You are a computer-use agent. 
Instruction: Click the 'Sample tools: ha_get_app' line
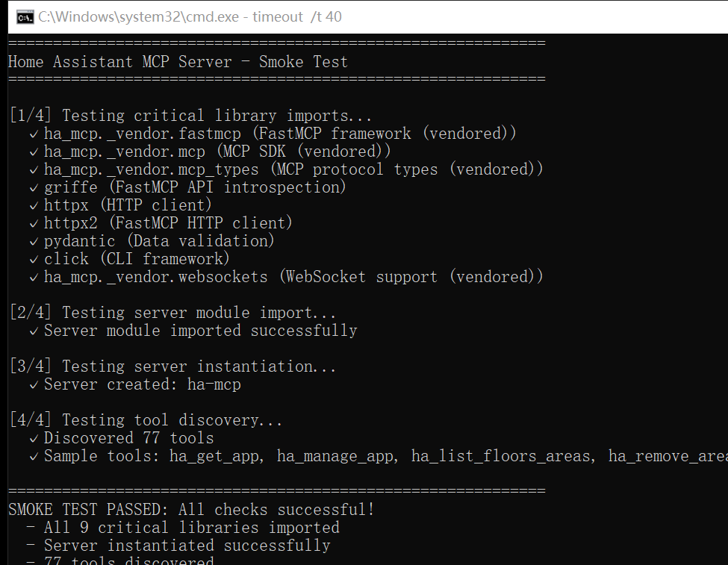click(x=379, y=456)
